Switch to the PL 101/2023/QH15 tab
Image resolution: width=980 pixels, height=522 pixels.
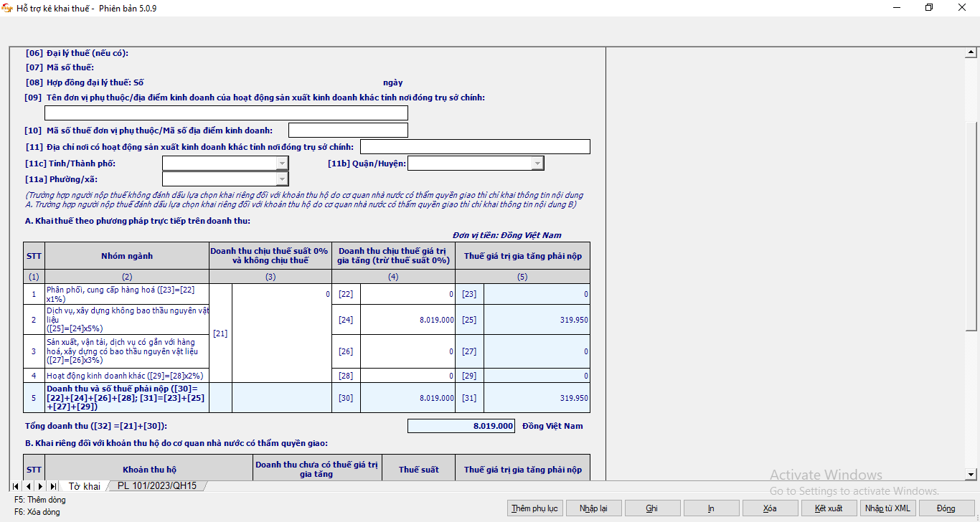(157, 486)
